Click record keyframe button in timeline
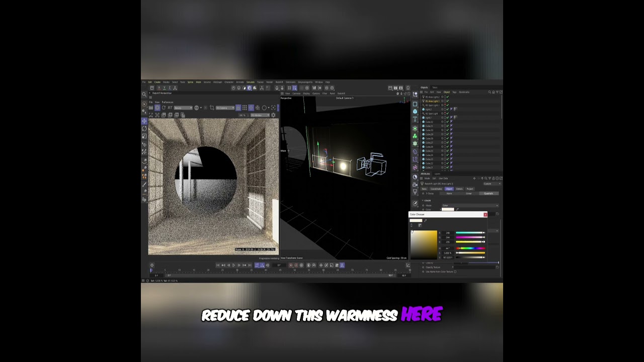Screen dimensions: 644x362 (x=291, y=265)
